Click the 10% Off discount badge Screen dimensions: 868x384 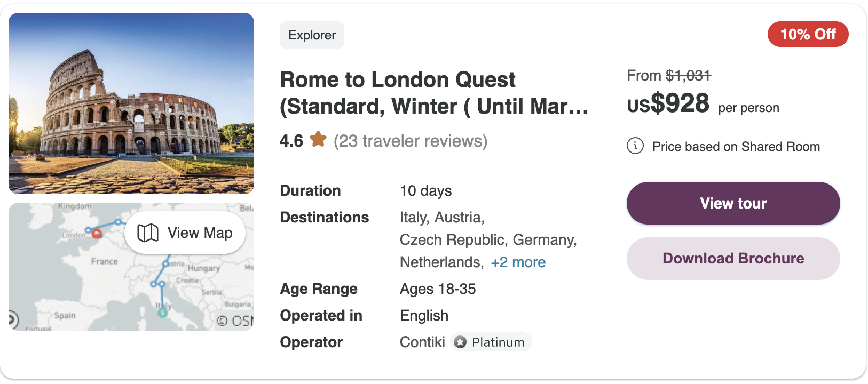(x=808, y=34)
